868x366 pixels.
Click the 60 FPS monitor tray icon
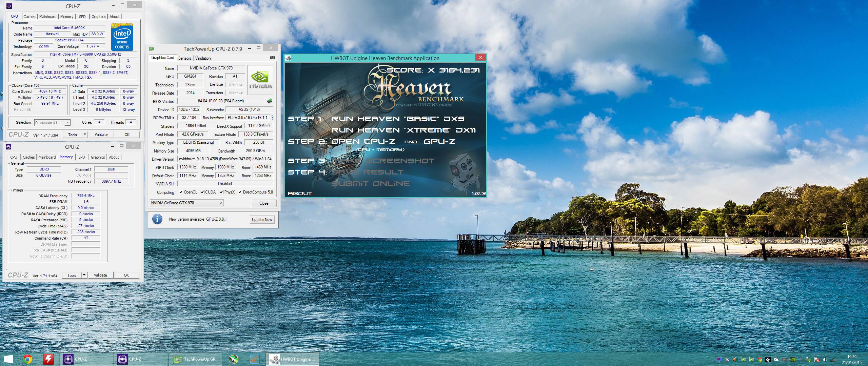[719, 360]
